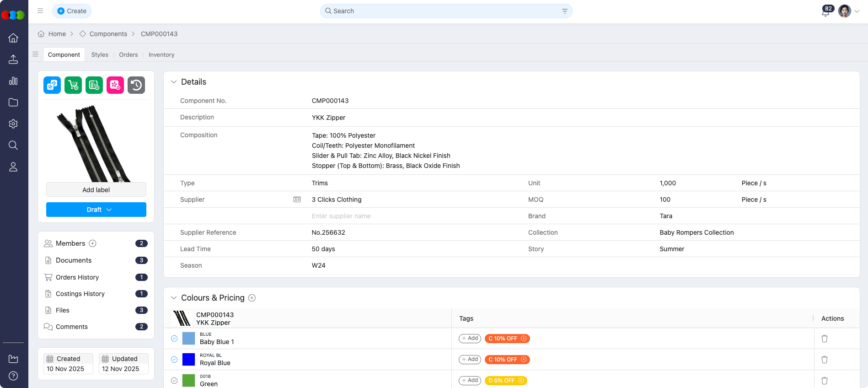Toggle the Baby Blue 1 row checkmark
Screen dimensions: 868x388
[174, 339]
